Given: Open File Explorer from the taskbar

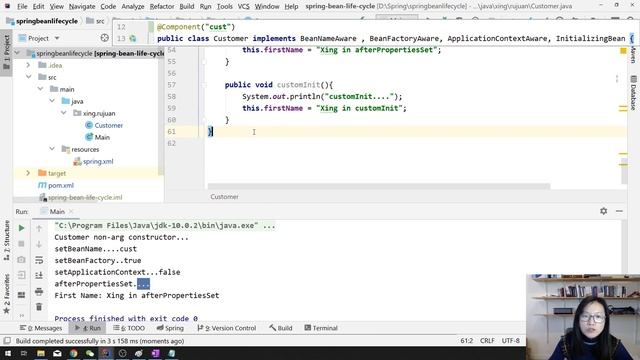Looking at the screenshot, I should pos(41,353).
